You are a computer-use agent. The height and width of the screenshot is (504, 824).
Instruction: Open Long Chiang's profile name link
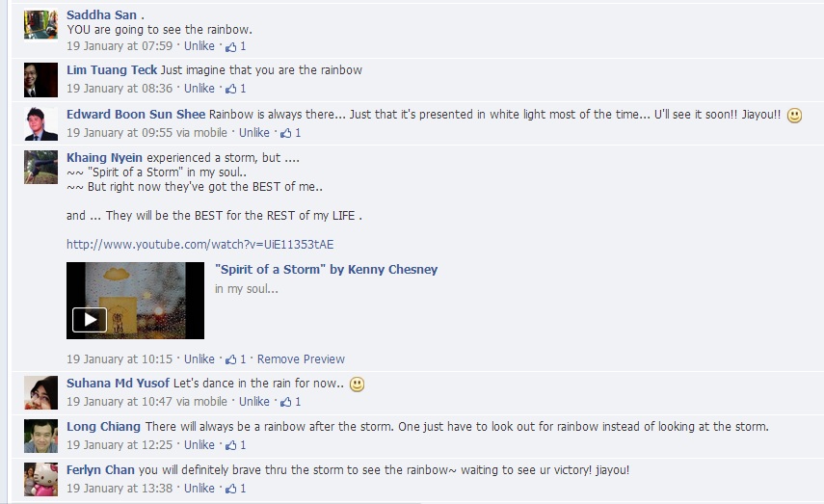103,427
